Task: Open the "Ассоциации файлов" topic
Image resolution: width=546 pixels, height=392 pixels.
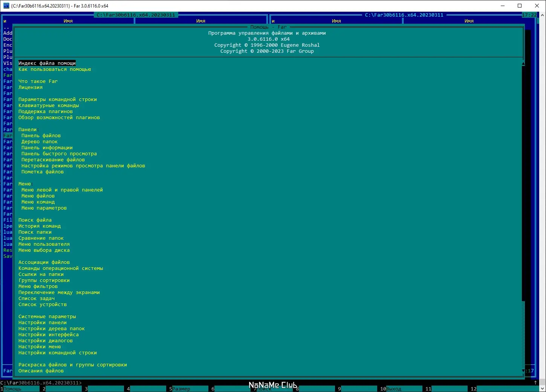Action: [44, 262]
